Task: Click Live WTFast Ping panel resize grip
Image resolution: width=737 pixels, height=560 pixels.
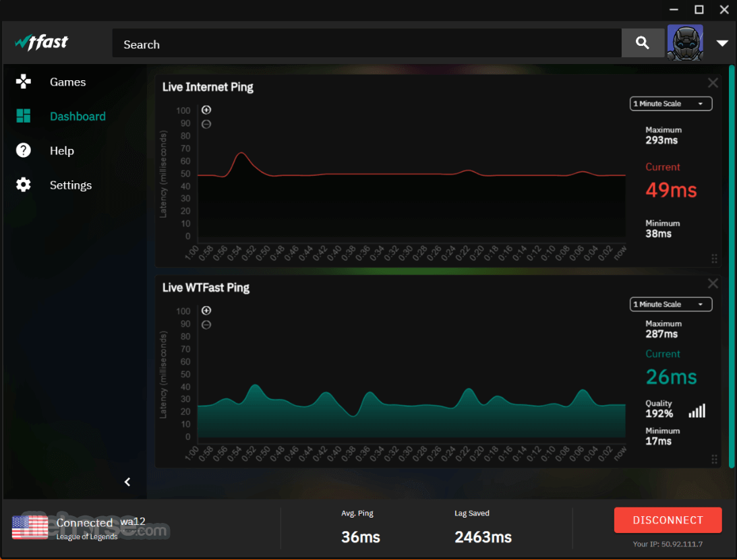Action: pyautogui.click(x=714, y=459)
